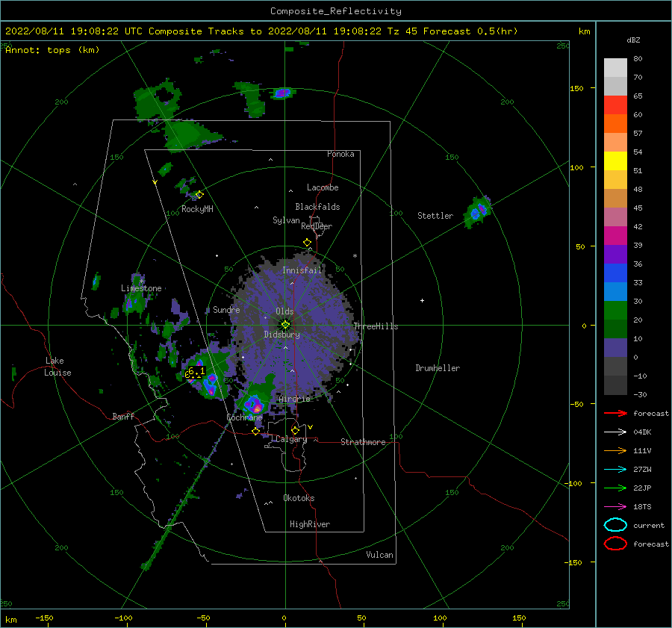Click the yellow diamond marker below Cochrane

point(255,432)
